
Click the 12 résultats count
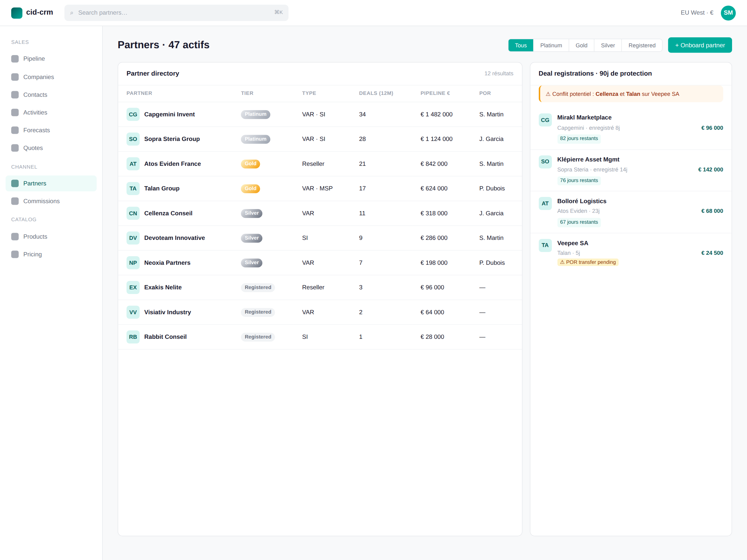(498, 74)
